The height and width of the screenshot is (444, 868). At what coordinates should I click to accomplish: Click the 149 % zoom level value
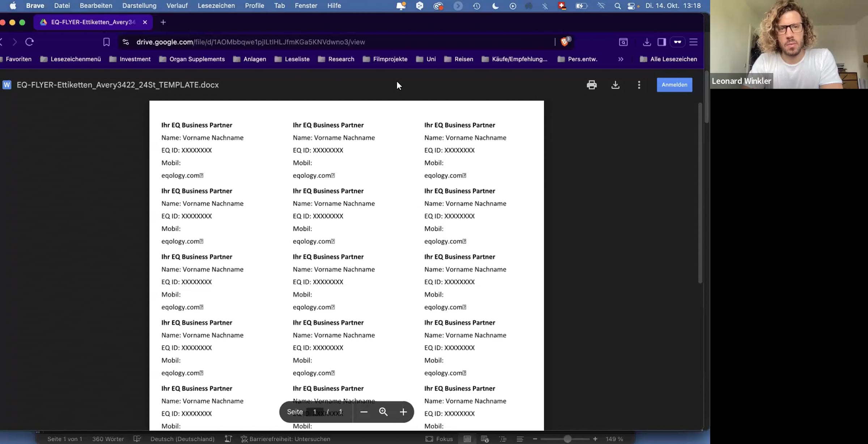click(614, 439)
